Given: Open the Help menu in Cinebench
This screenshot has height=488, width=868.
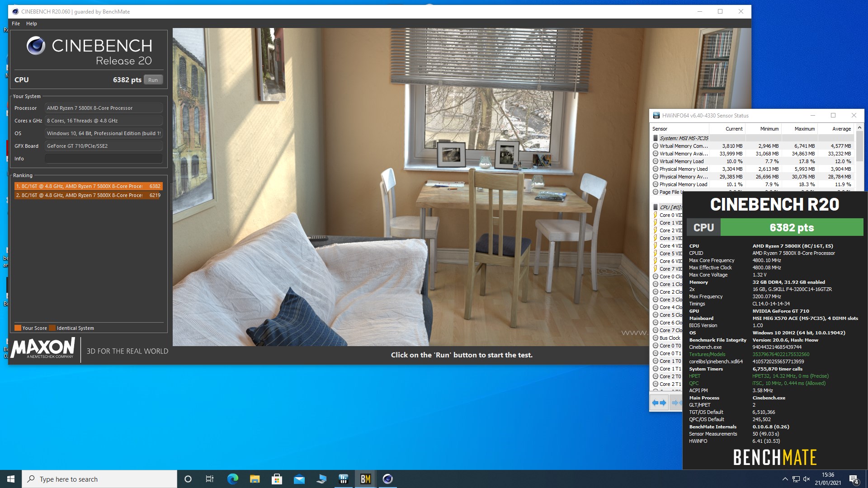Looking at the screenshot, I should [32, 23].
